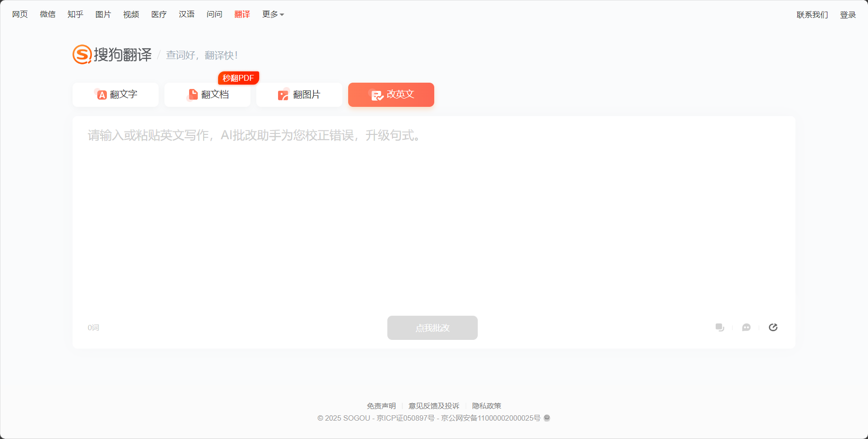
Task: Open the 免责声明 disclaimer link
Action: pos(381,406)
